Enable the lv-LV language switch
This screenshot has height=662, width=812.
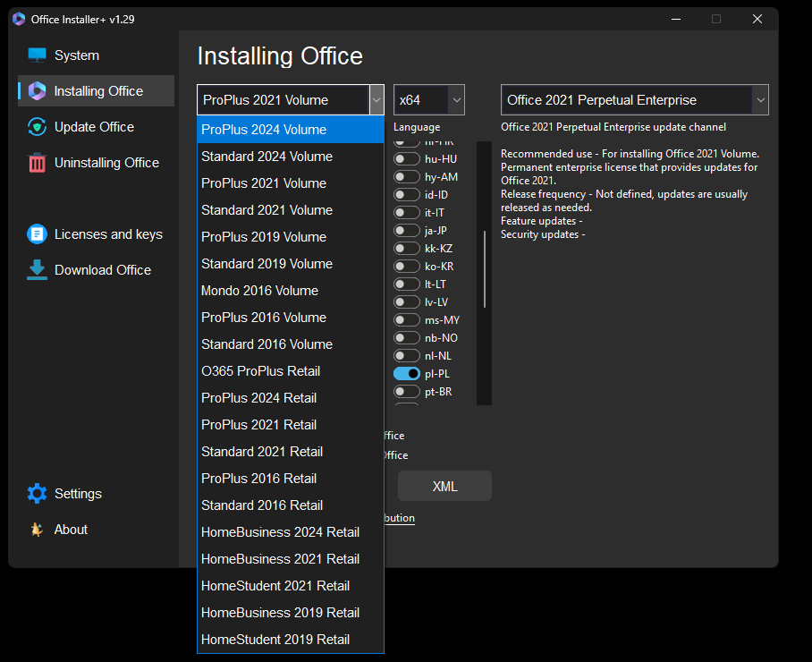[x=407, y=302]
